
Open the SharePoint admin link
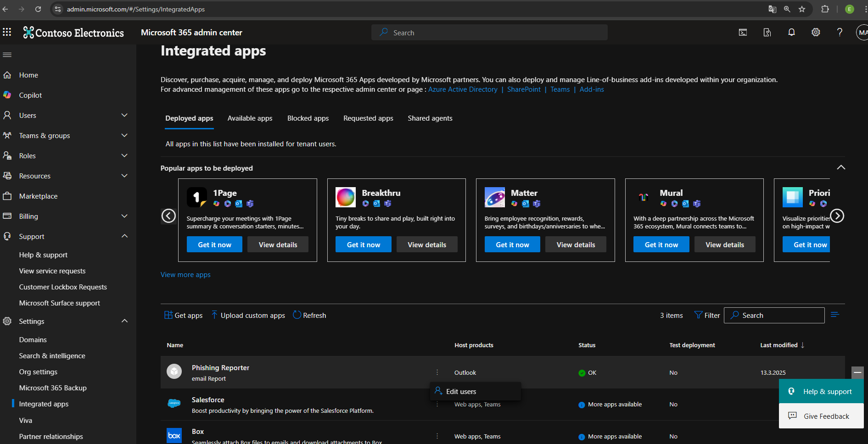[524, 89]
